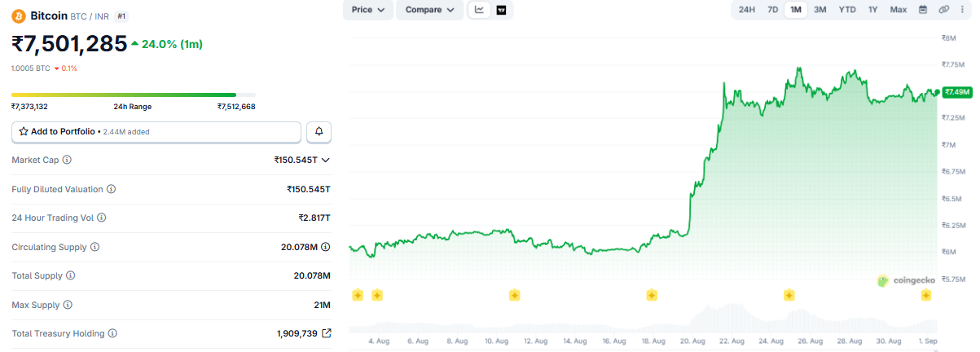Click the ₹7,512,668 range high value
980x352 pixels.
click(236, 107)
